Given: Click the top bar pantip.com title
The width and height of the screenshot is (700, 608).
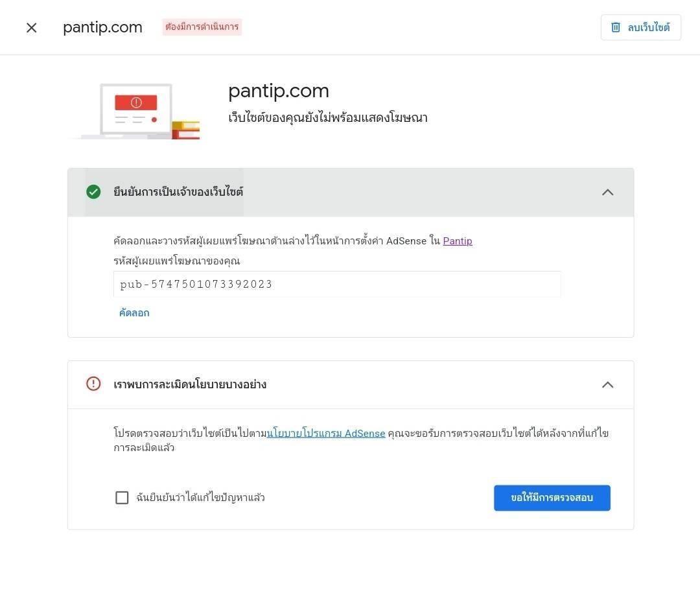Looking at the screenshot, I should [x=102, y=27].
